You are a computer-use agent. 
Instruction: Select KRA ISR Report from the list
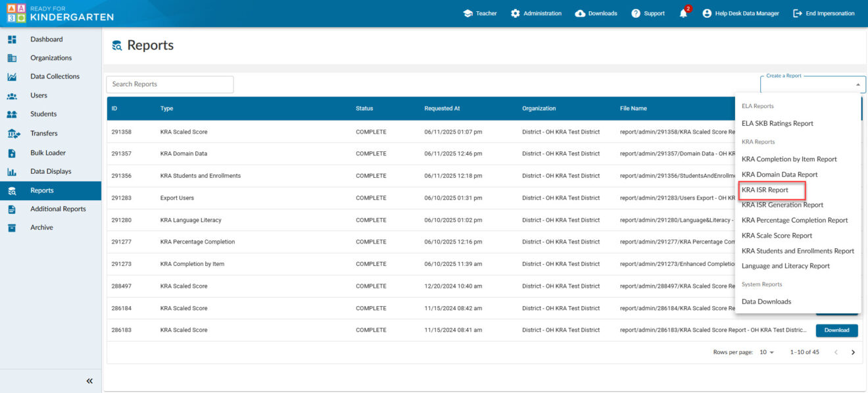point(765,190)
